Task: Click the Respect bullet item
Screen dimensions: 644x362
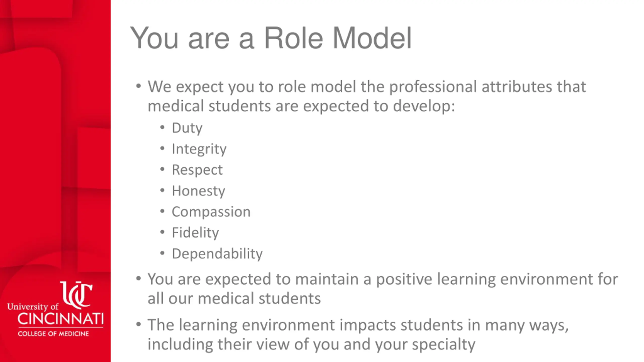Action: [x=197, y=170]
